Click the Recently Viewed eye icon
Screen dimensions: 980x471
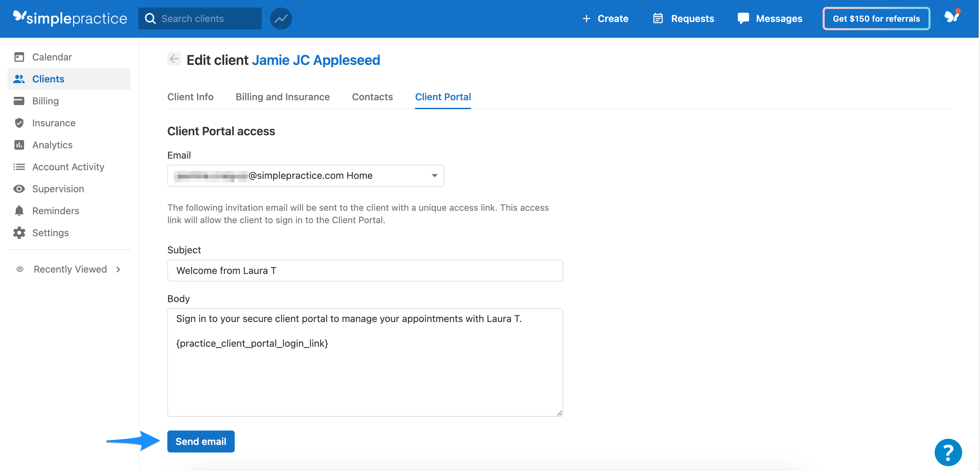click(x=20, y=269)
